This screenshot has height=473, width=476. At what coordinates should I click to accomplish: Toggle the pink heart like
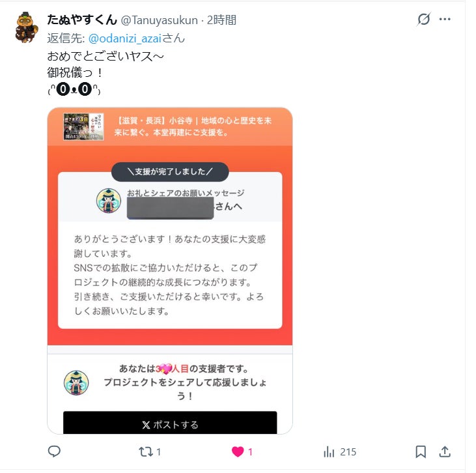(x=238, y=451)
